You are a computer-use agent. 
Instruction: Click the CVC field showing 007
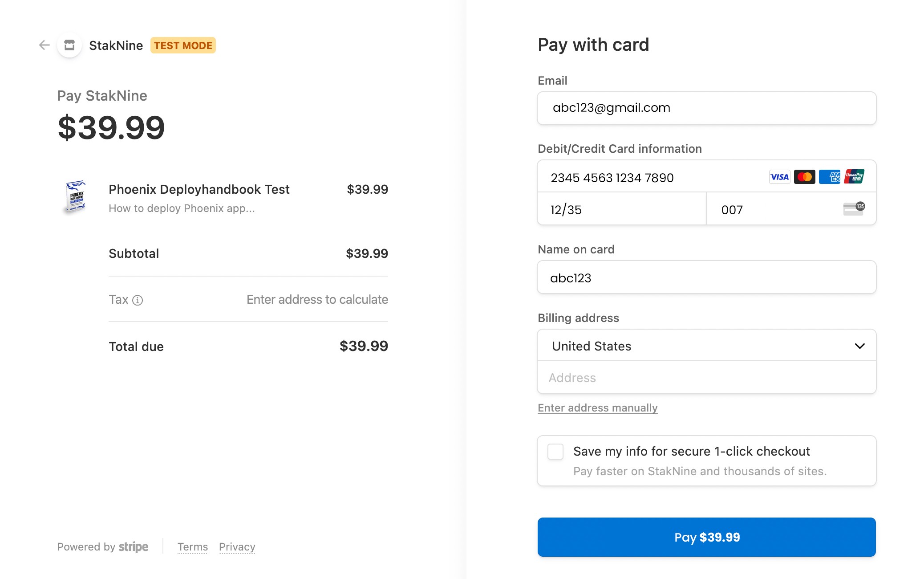774,209
